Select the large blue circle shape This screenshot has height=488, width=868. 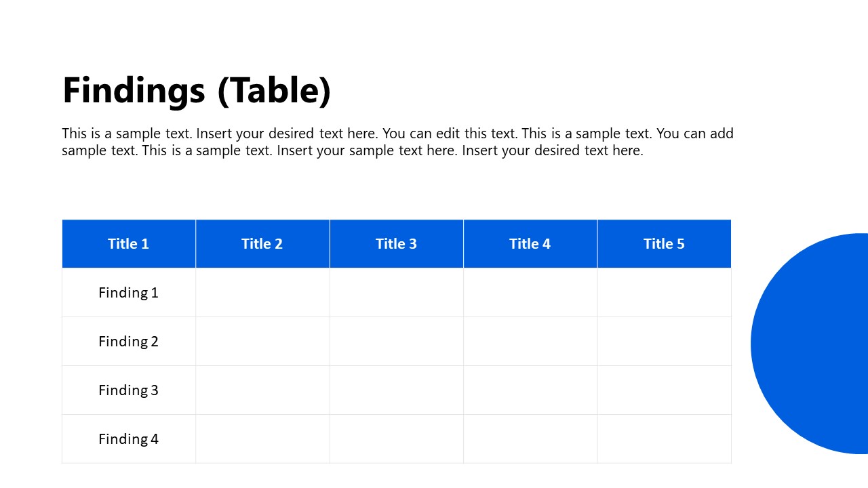point(814,344)
